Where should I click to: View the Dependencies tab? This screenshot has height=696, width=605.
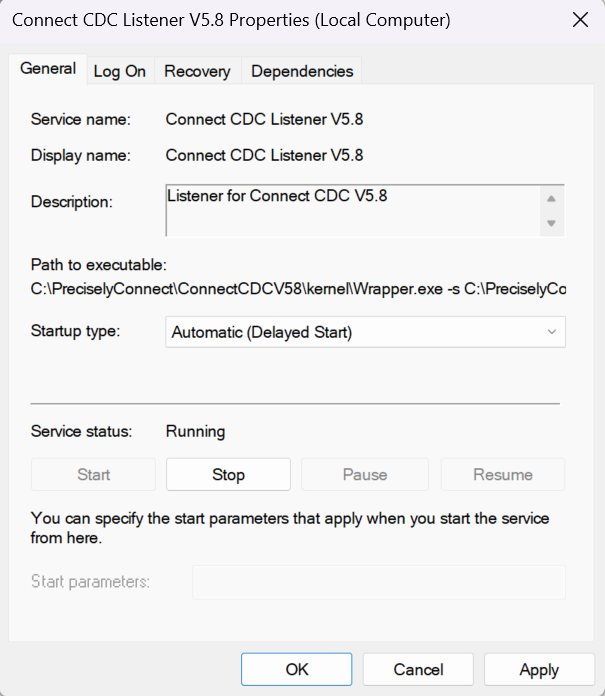tap(302, 71)
